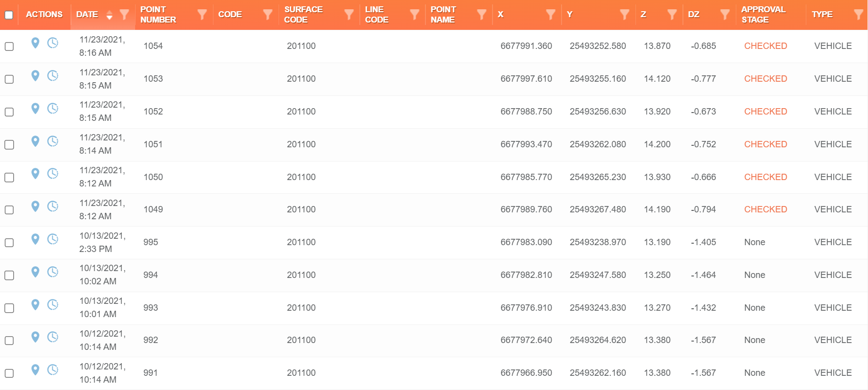Show map location for point 1054
The image size is (868, 390).
pos(35,43)
